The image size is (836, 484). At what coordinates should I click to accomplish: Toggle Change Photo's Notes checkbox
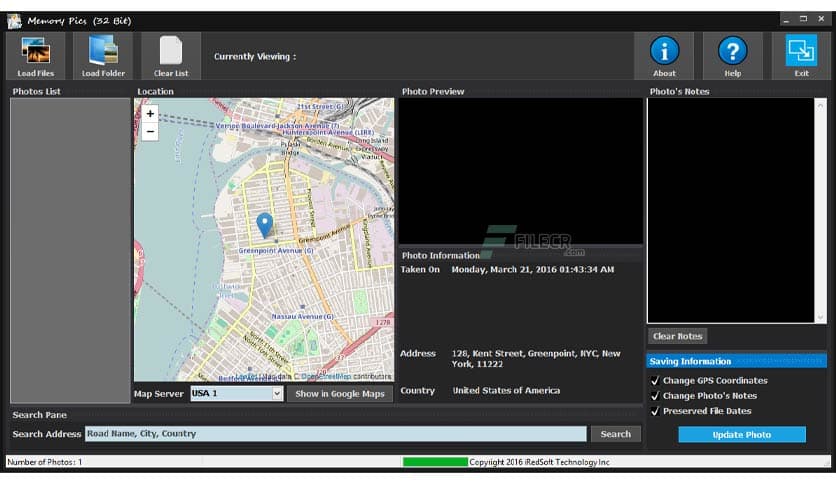pyautogui.click(x=655, y=396)
